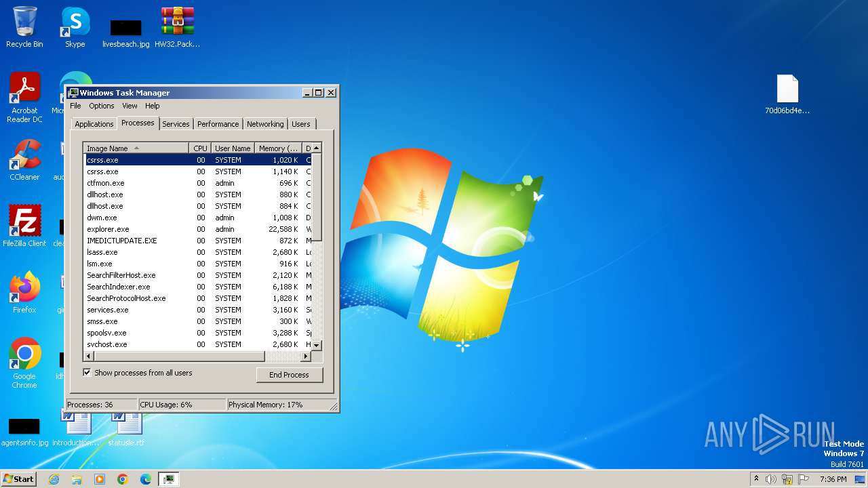
Task: Click the horizontal scrollbar left arrow
Action: tap(89, 357)
